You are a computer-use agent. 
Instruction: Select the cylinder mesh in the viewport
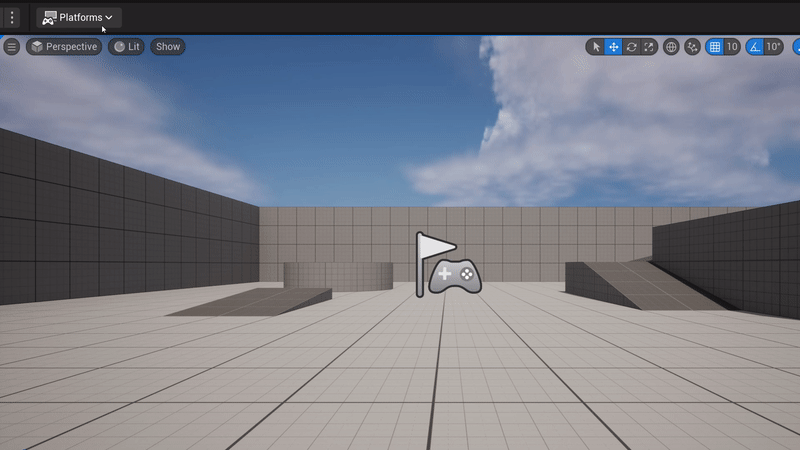[x=338, y=276]
